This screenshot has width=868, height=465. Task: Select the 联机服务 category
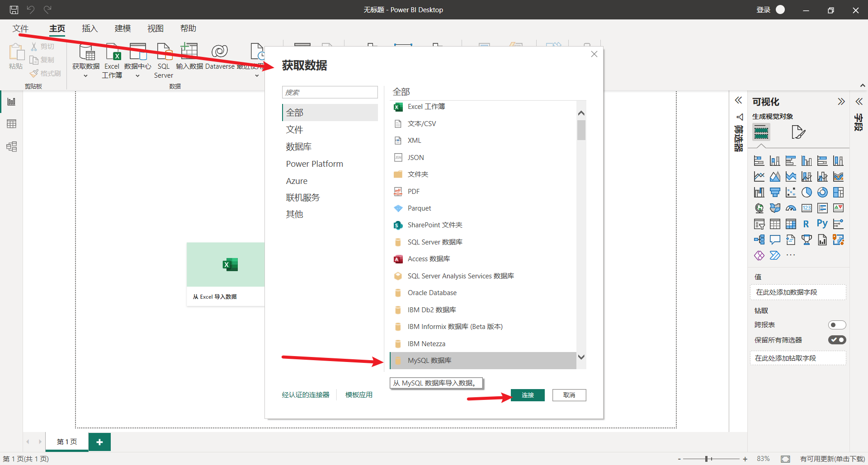pyautogui.click(x=330, y=197)
